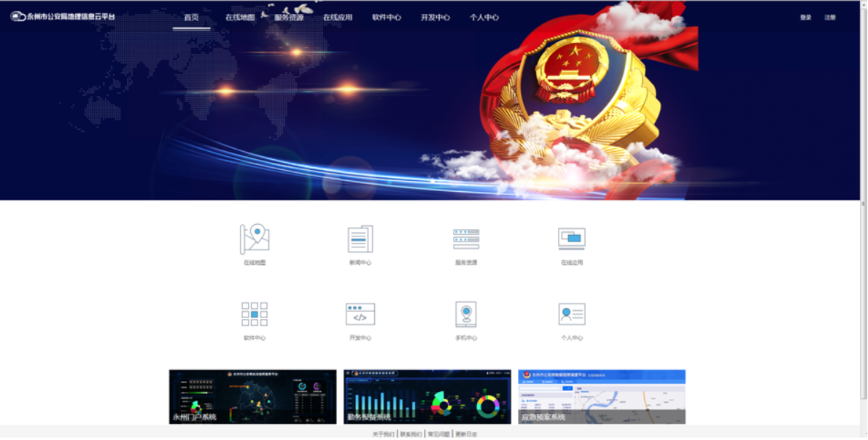Open 软件中心 in the top navigation

(387, 18)
